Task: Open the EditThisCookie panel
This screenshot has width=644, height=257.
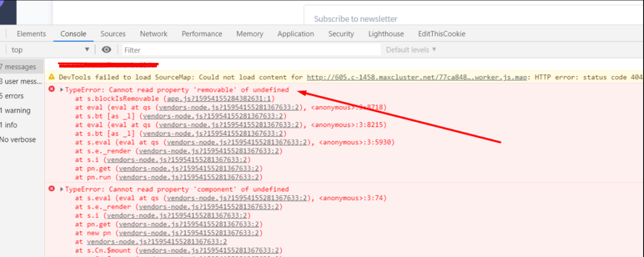Action: tap(441, 33)
